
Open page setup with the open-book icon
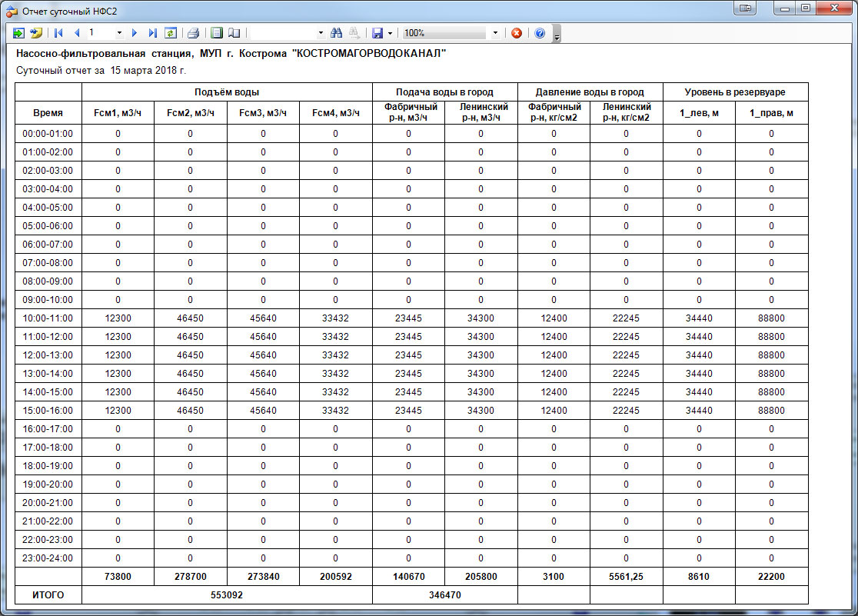pos(234,33)
